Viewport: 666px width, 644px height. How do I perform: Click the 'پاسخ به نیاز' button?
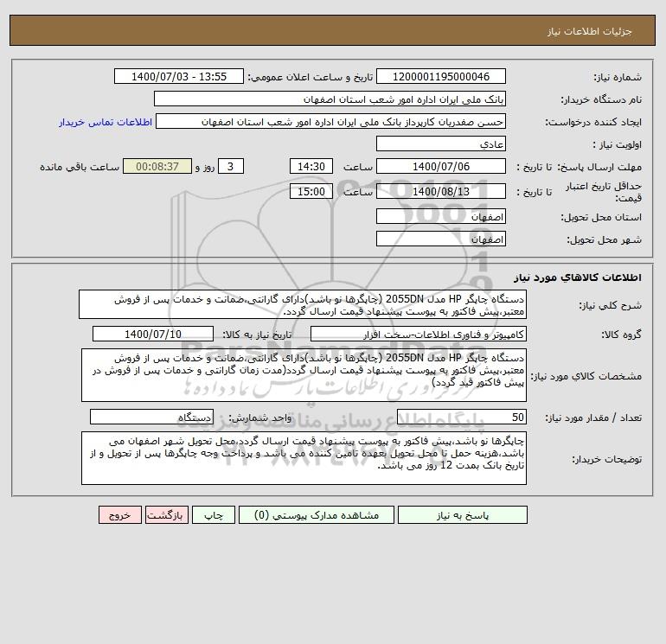463,515
